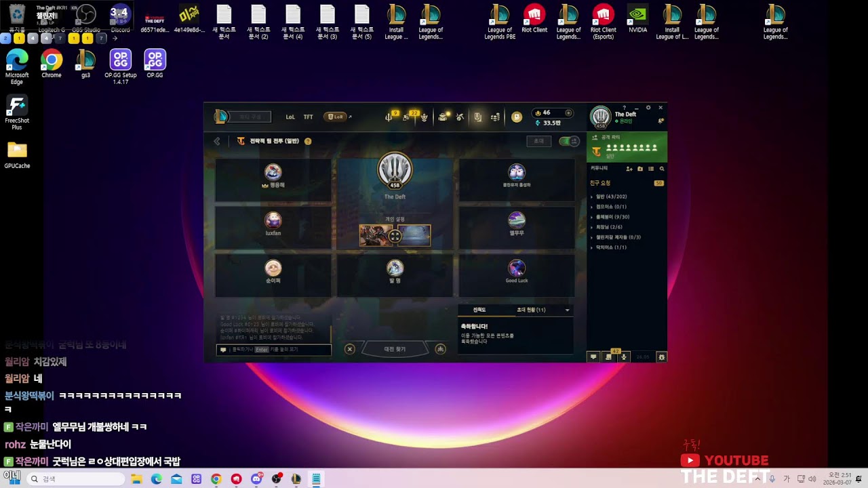Viewport: 868px width, 488px height.
Task: Expand the 롤체봉이 (9/30) friends group
Action: [x=612, y=217]
